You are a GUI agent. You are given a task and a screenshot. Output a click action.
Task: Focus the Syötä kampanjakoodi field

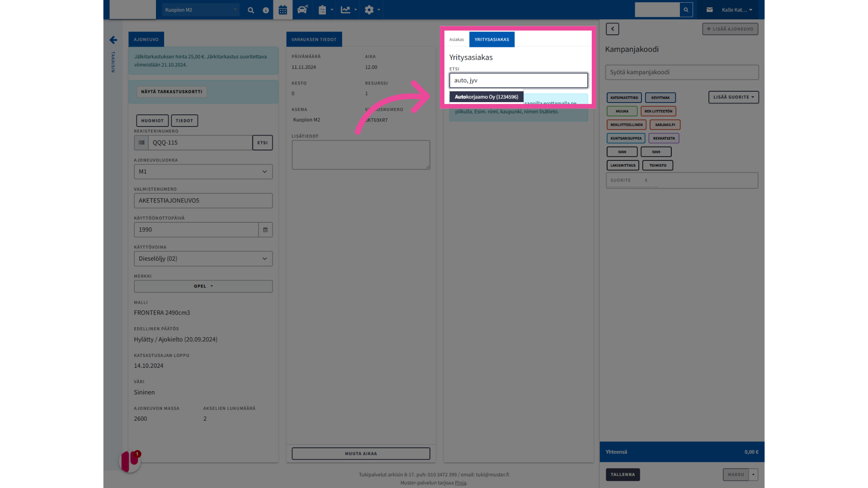pos(682,72)
